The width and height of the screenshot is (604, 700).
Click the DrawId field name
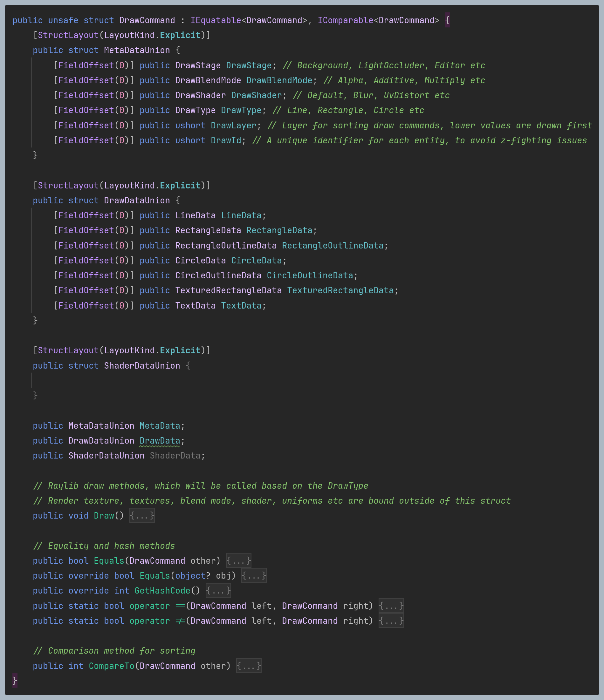point(226,140)
